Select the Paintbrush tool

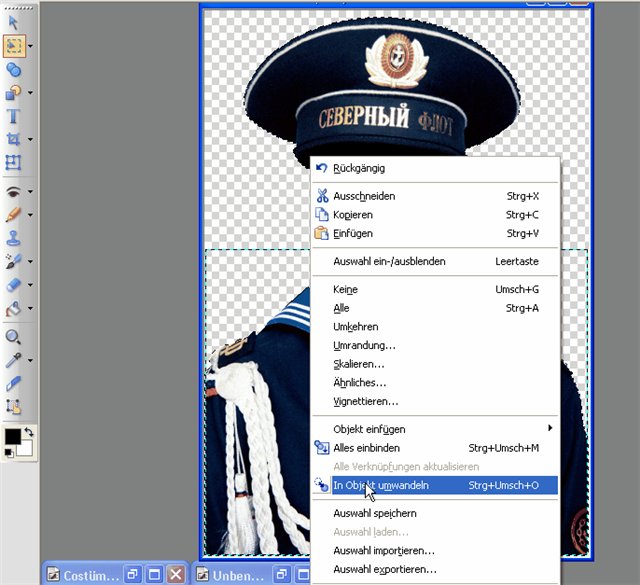(13, 214)
